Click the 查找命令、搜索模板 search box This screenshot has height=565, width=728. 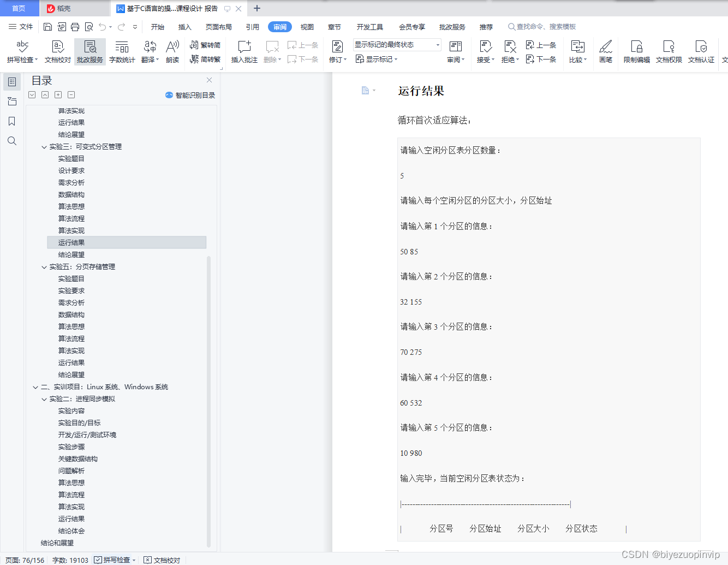(542, 27)
